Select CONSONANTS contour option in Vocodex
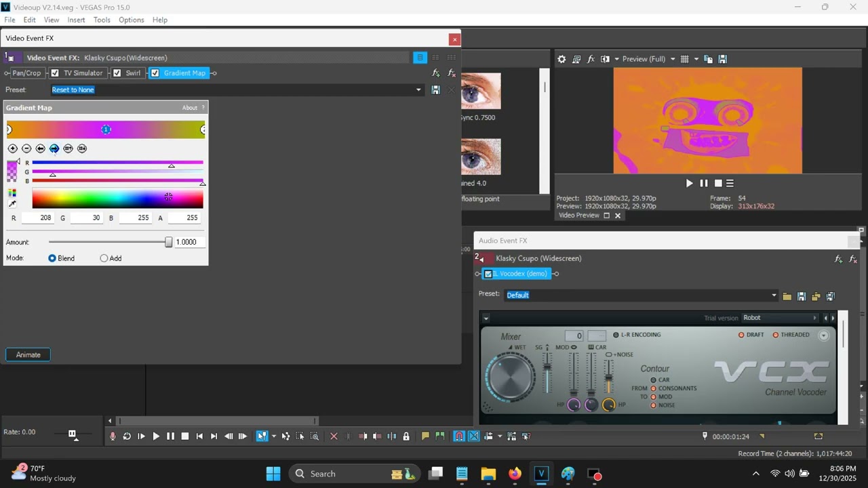 [654, 388]
